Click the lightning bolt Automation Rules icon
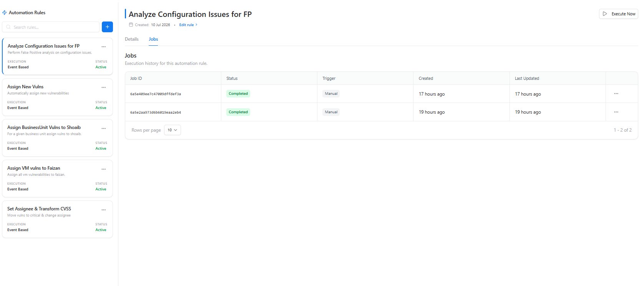The image size is (644, 286). [x=5, y=13]
